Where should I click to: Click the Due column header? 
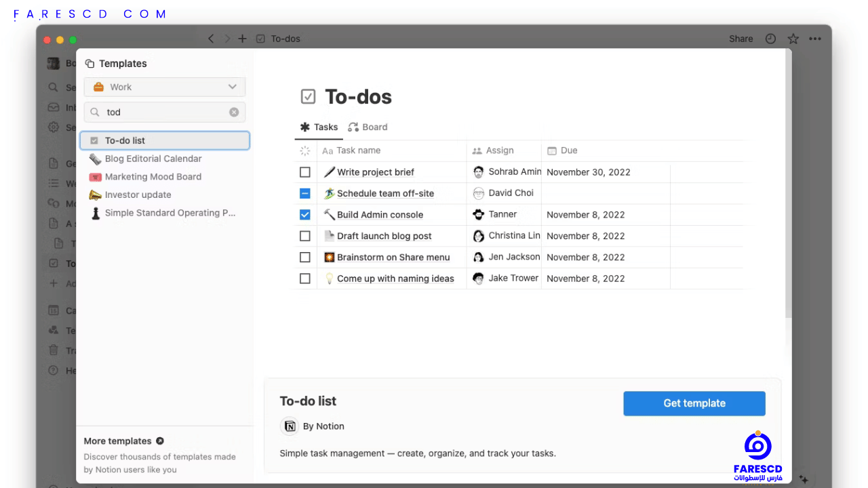[x=562, y=150]
